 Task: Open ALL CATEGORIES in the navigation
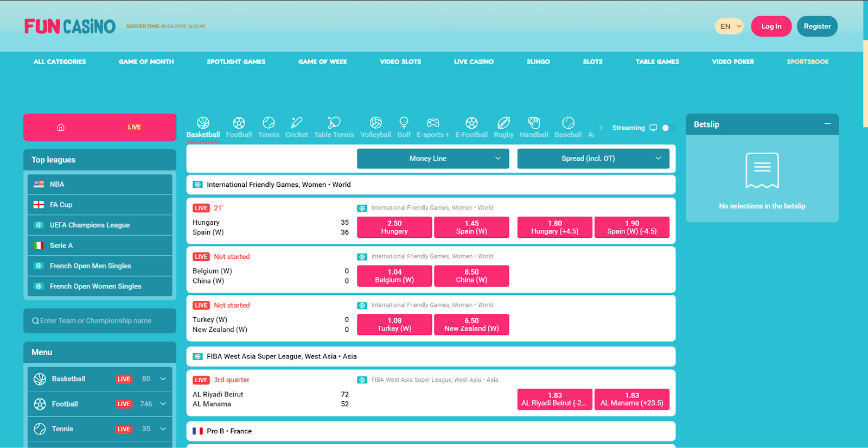pyautogui.click(x=60, y=62)
